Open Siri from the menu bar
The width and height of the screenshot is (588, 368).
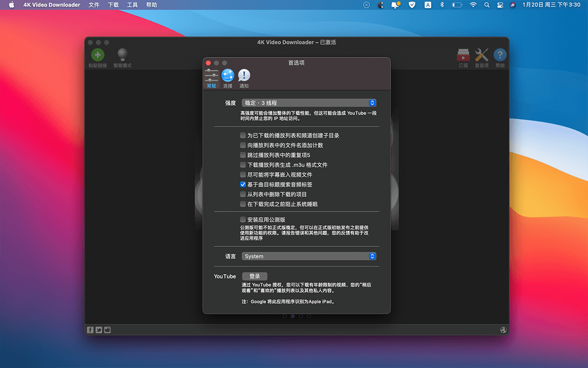(513, 5)
